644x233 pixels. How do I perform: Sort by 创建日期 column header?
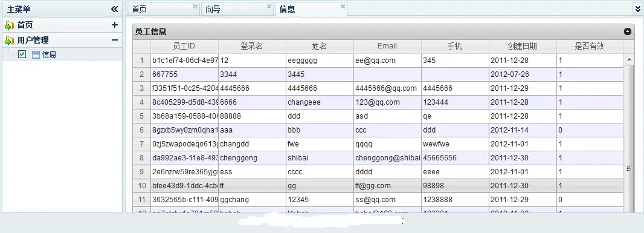pos(523,46)
